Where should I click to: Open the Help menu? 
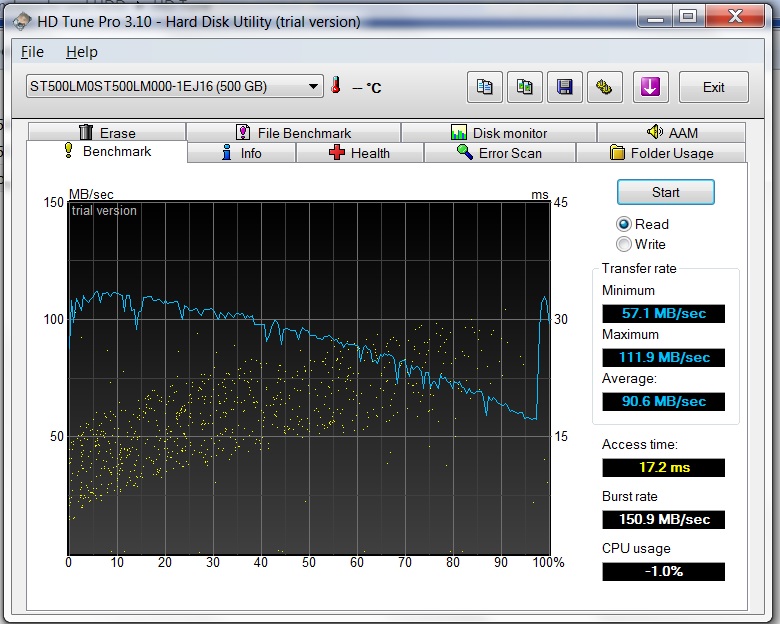82,52
